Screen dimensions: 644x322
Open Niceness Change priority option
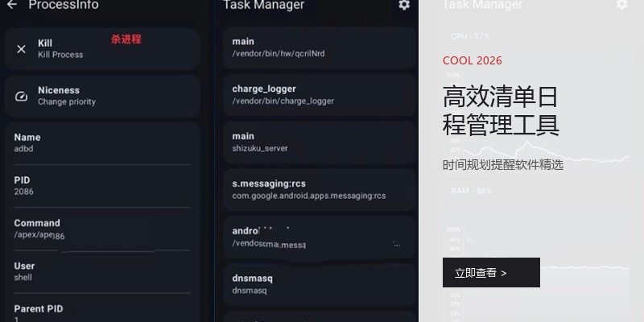coord(102,96)
